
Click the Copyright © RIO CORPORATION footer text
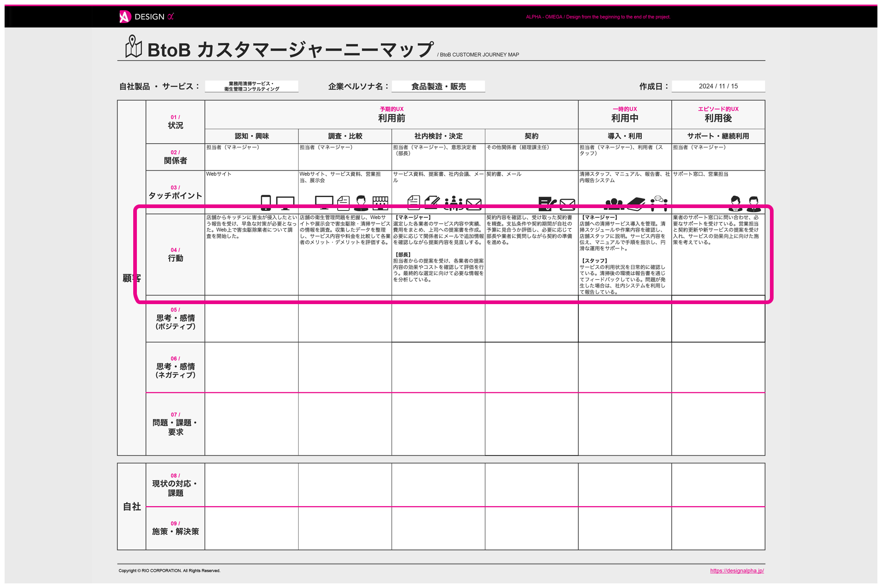(x=170, y=571)
